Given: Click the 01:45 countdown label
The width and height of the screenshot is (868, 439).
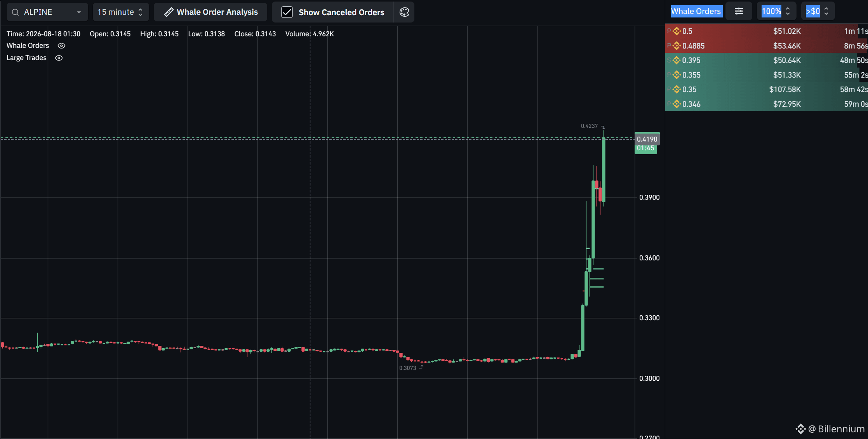Looking at the screenshot, I should (645, 149).
